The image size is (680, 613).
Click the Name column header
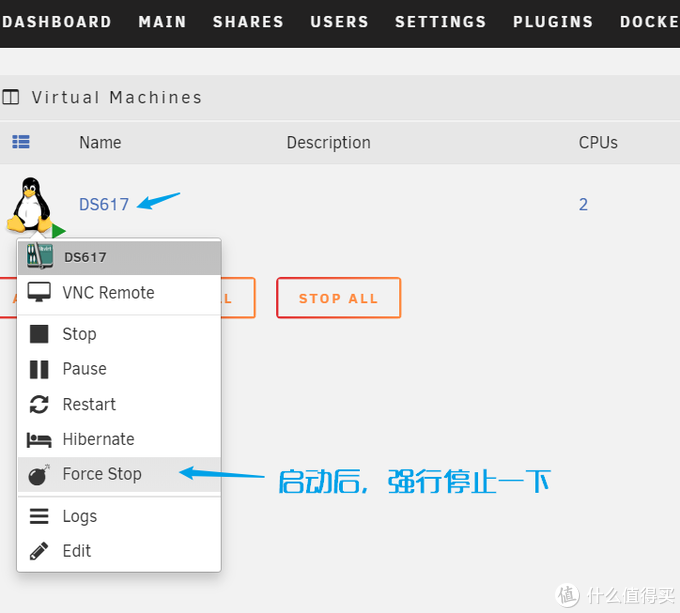pyautogui.click(x=100, y=142)
